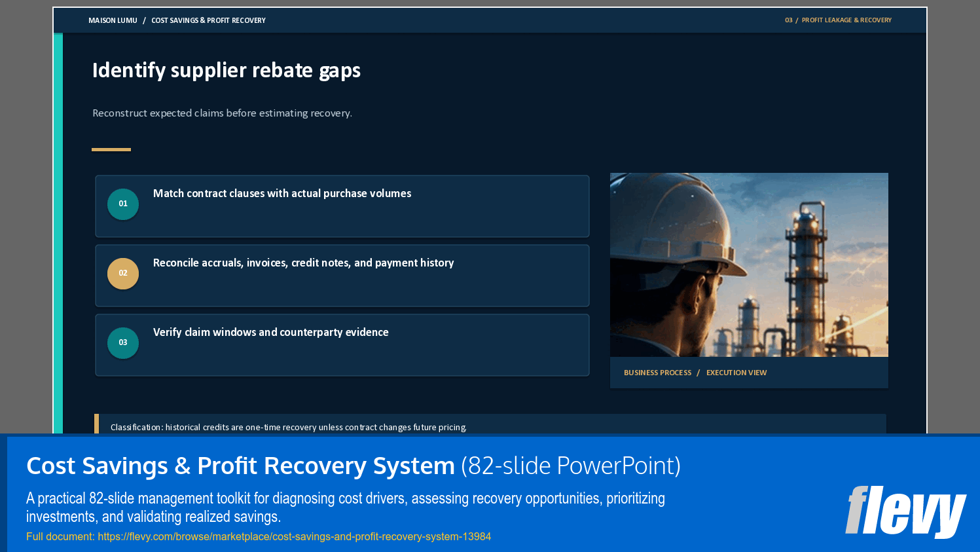Screen dimensions: 980x552
Task: Click the 'Identify supplier rebate gaps' heading
Action: (227, 71)
